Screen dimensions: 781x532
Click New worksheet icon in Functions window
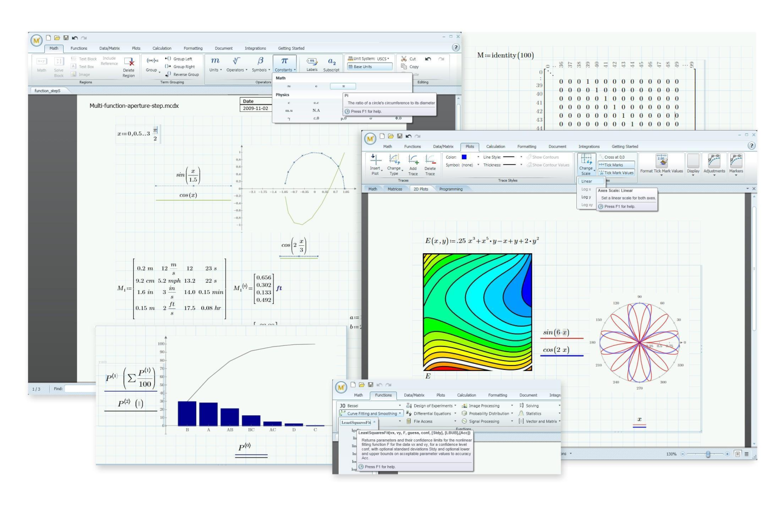click(353, 385)
